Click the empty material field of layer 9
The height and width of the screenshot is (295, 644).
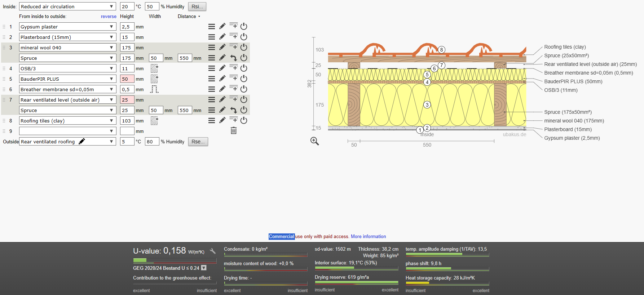pyautogui.click(x=67, y=131)
